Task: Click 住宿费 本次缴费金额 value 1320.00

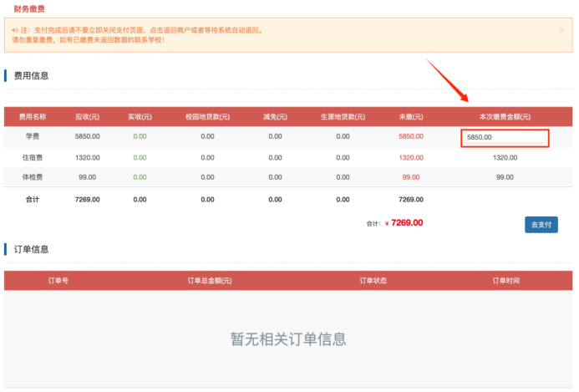Action: click(505, 158)
